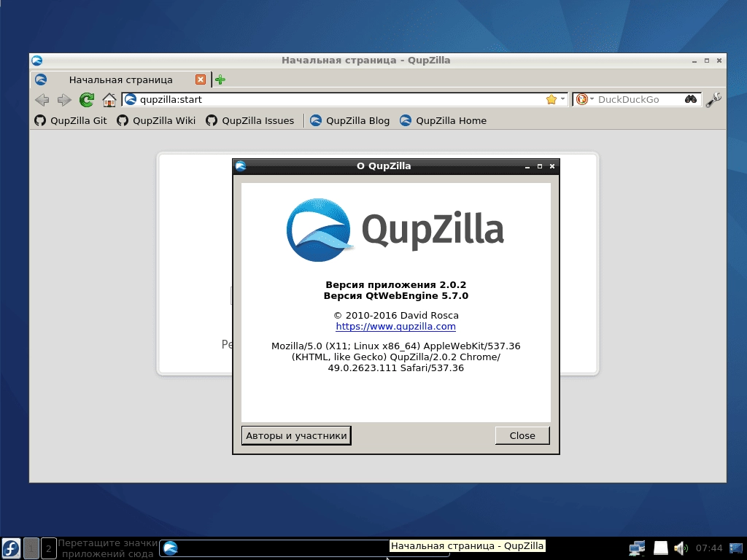Open the QupZilla Home bookmark

[443, 120]
